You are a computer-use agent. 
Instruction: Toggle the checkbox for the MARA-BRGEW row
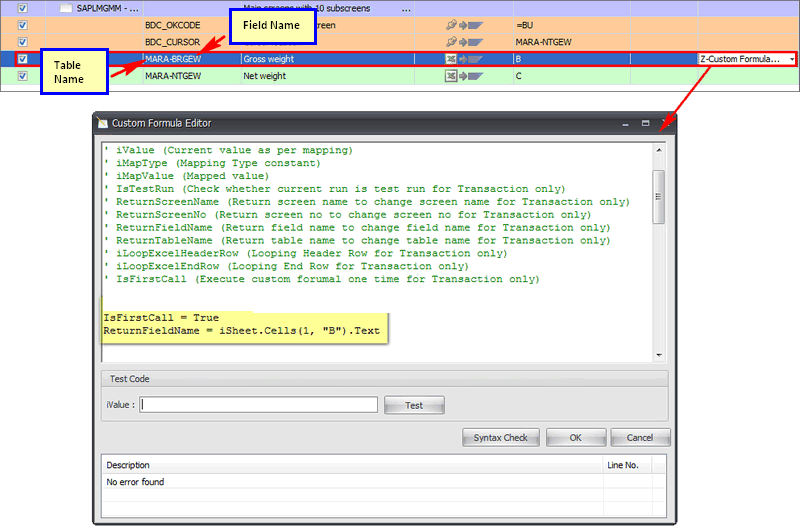(23, 59)
